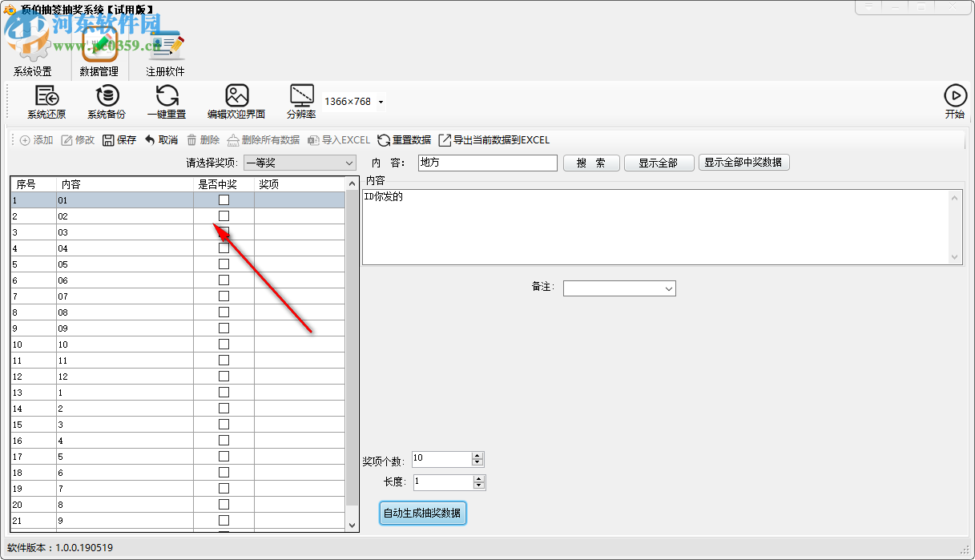Viewport: 975px width, 560px height.
Task: Toggle 是否中奖 checkbox in row 04
Action: [224, 248]
